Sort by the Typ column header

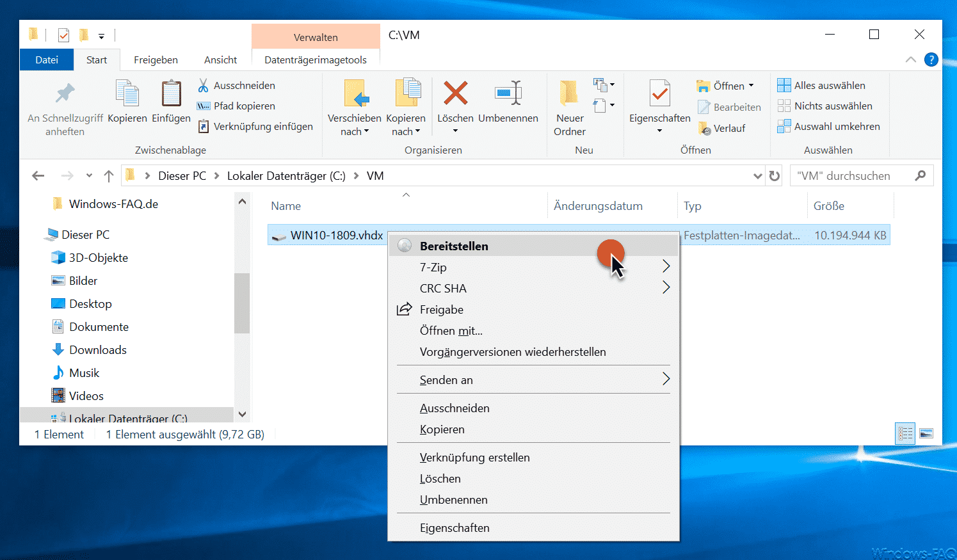743,205
